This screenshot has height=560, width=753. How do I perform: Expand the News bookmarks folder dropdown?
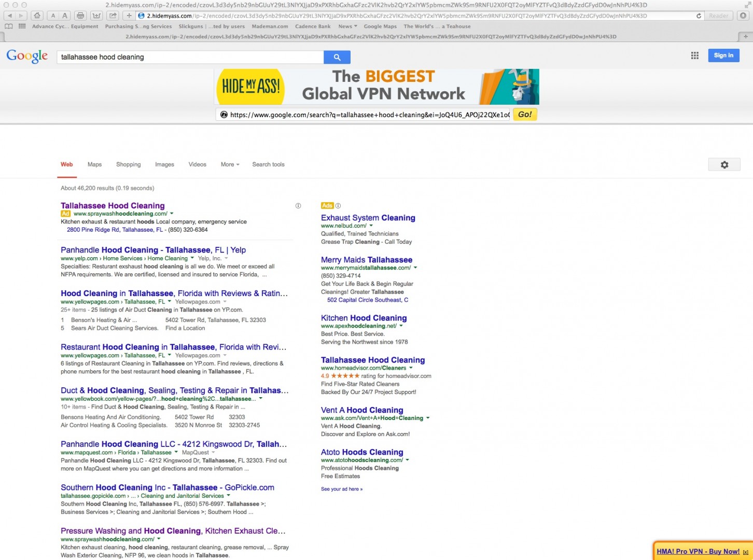[x=347, y=26]
